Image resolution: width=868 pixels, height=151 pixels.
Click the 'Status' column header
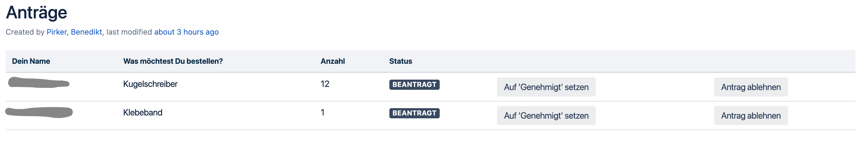click(400, 61)
